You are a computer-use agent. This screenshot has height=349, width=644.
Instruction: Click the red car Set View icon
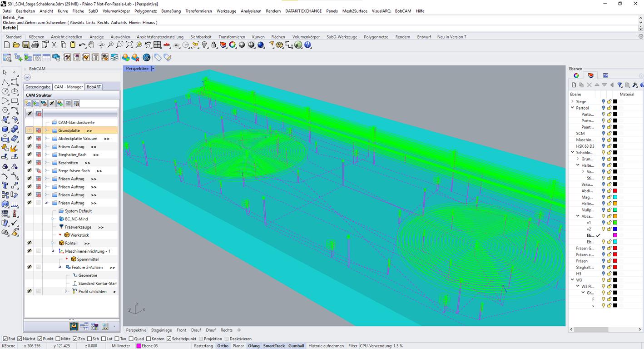coord(167,45)
